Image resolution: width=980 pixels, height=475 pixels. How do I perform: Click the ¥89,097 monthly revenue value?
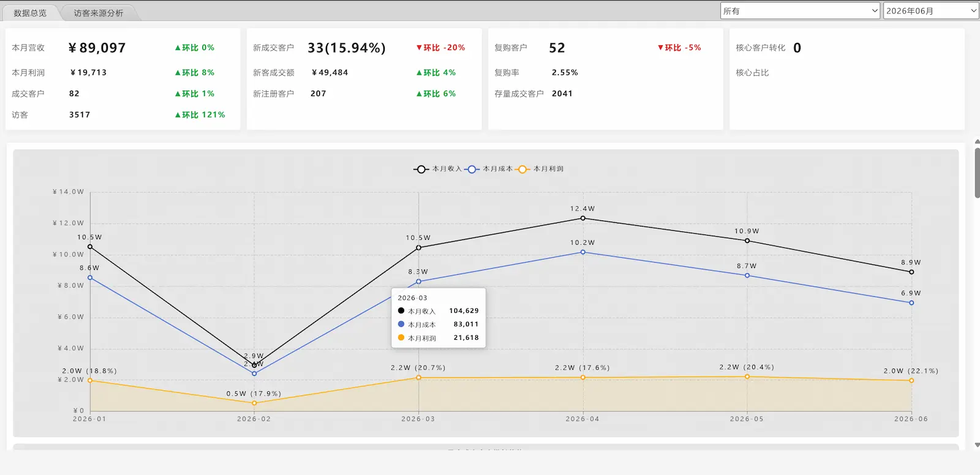point(97,48)
